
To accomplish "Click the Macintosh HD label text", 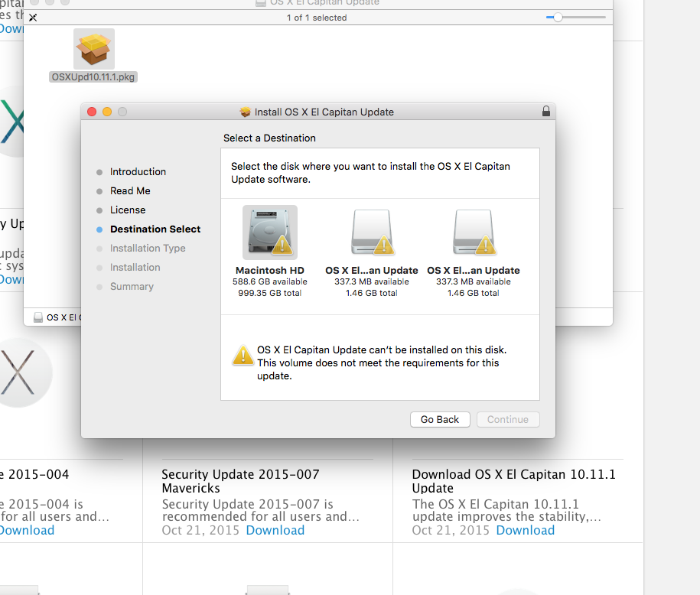I will (269, 271).
